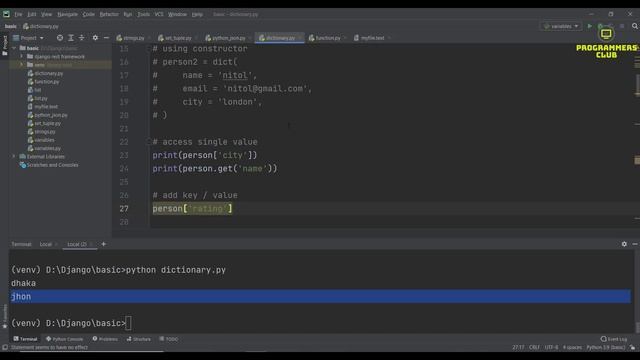Select list.py in the project tree
The image size is (640, 360).
[x=38, y=98]
